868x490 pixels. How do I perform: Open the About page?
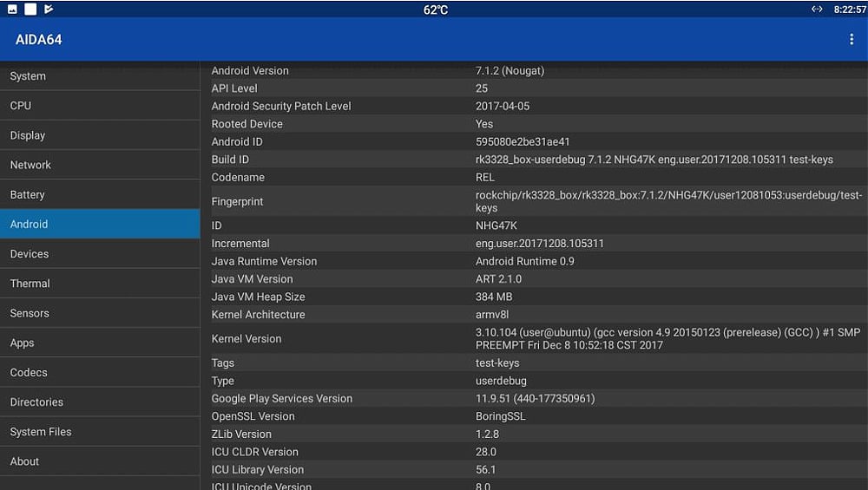tap(100, 461)
